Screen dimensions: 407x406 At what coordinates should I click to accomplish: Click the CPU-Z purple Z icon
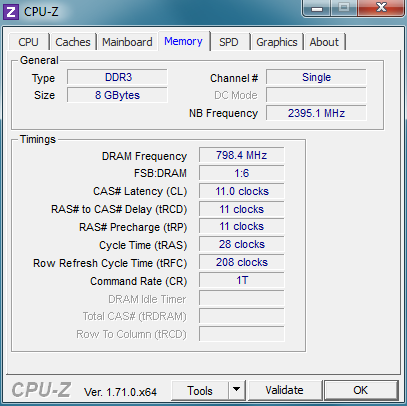11,12
